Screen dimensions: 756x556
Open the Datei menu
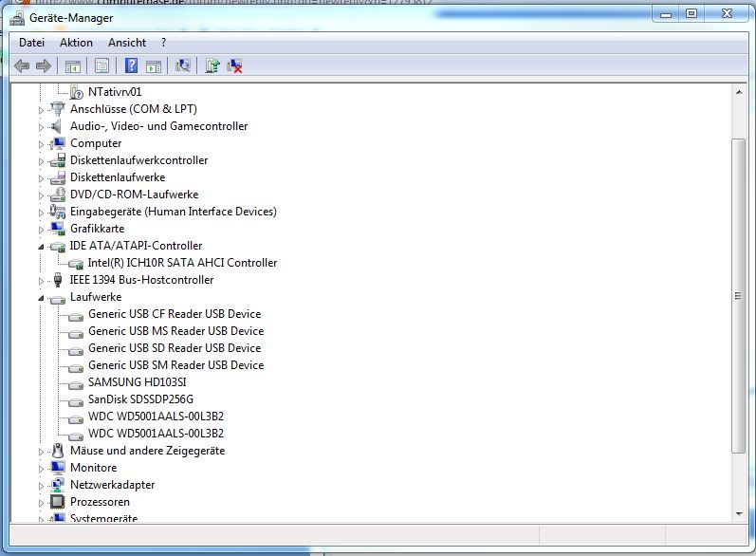tap(32, 43)
